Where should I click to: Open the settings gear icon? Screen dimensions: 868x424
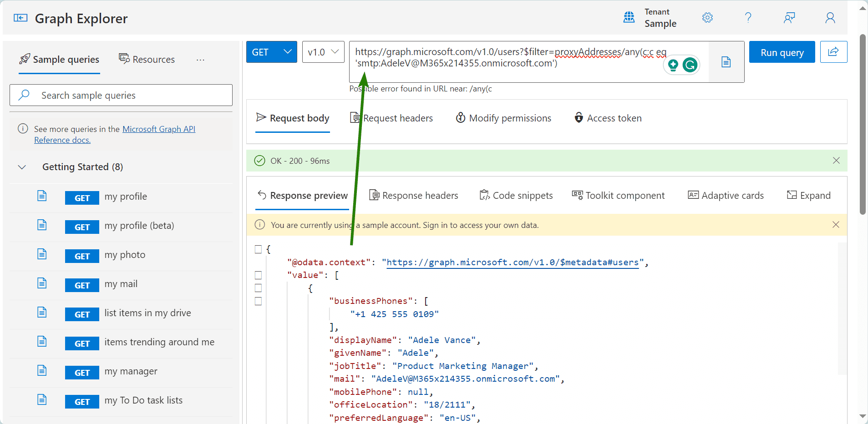click(x=707, y=18)
